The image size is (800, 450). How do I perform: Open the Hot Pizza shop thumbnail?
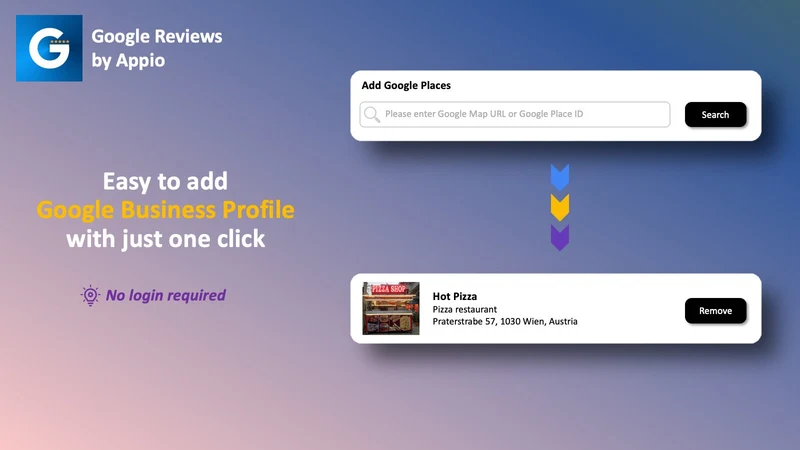click(391, 308)
